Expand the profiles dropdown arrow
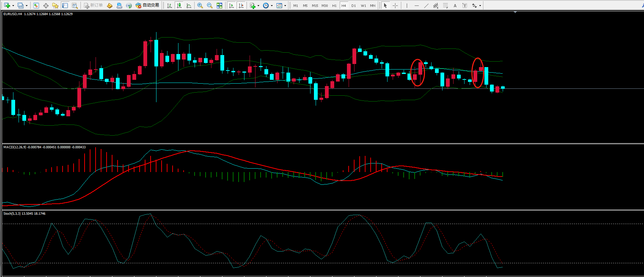 [26, 6]
